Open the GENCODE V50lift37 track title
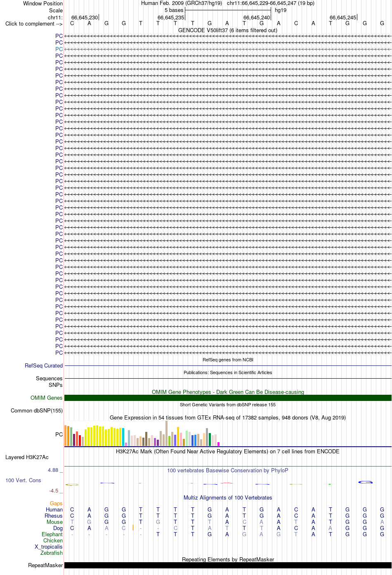This screenshot has width=392, height=575. [228, 30]
